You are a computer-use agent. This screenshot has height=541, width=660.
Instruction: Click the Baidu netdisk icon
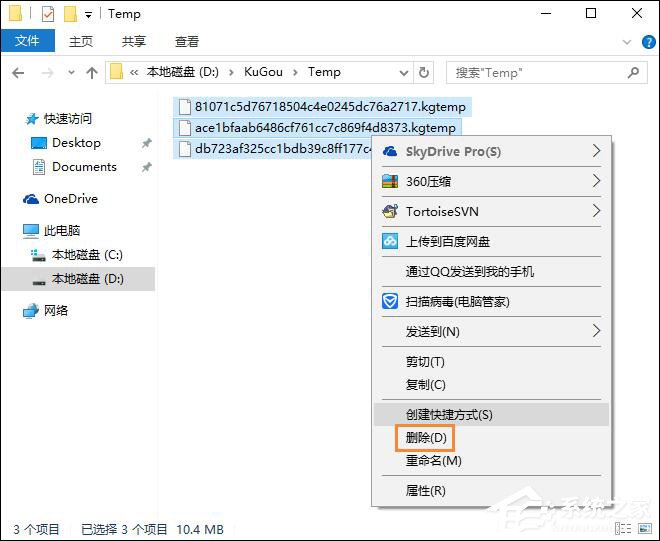(390, 241)
